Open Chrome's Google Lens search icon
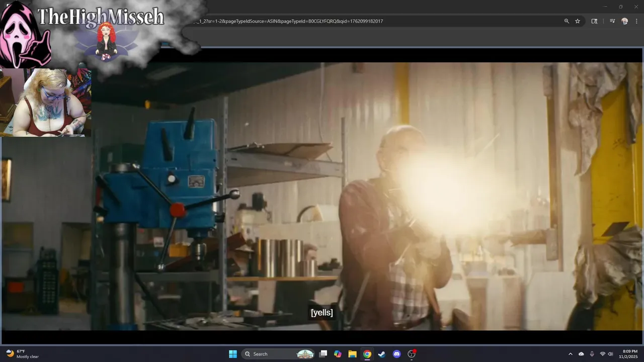The image size is (644, 362). coord(594,21)
